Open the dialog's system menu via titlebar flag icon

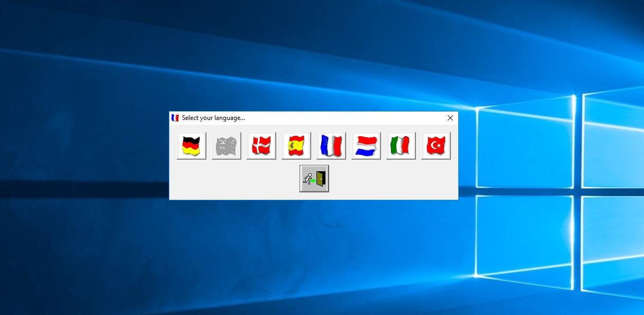tap(175, 118)
